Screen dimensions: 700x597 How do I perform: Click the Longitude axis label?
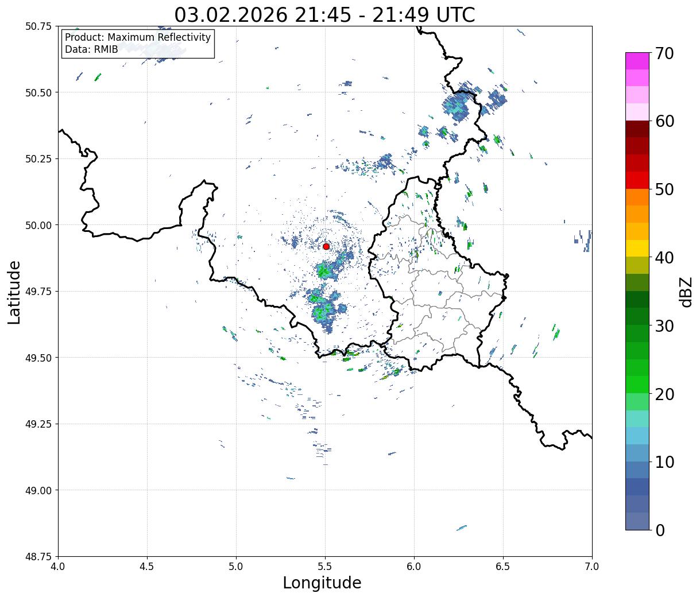click(x=322, y=583)
